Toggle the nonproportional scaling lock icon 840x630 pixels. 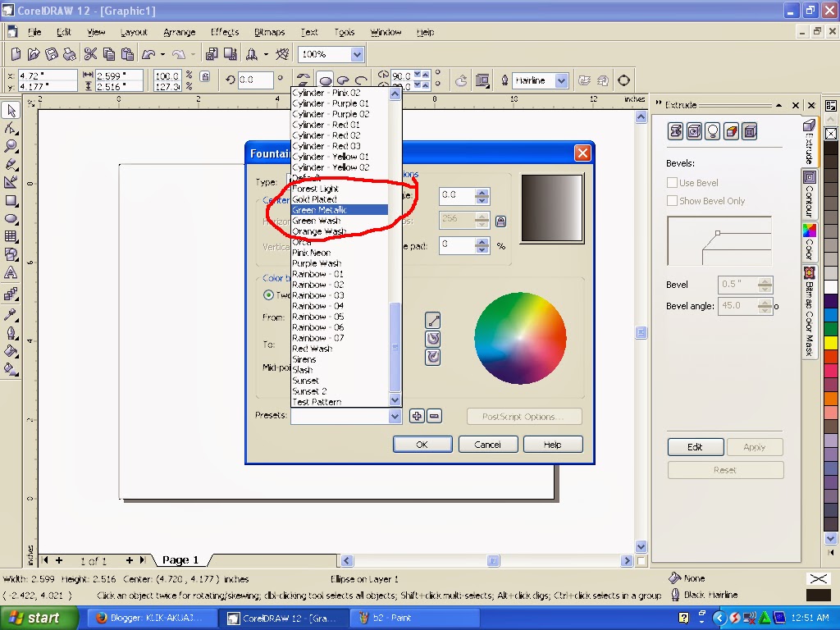tap(204, 76)
